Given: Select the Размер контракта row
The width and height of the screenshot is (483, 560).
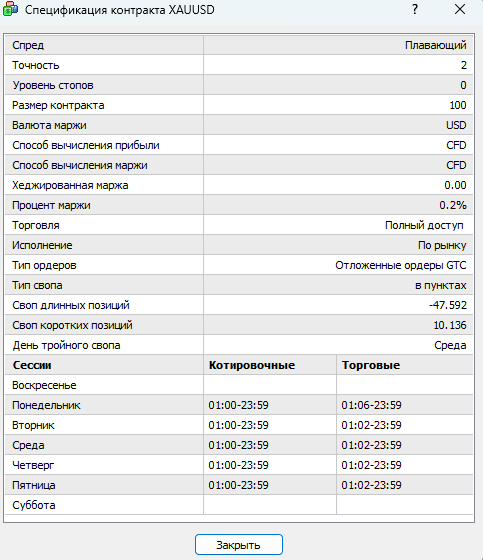Looking at the screenshot, I should coord(239,105).
